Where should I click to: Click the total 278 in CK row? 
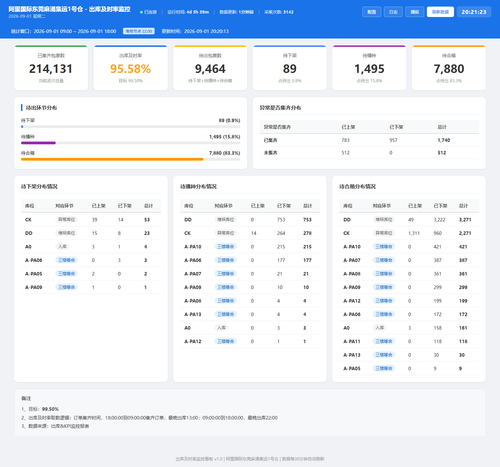click(x=307, y=233)
